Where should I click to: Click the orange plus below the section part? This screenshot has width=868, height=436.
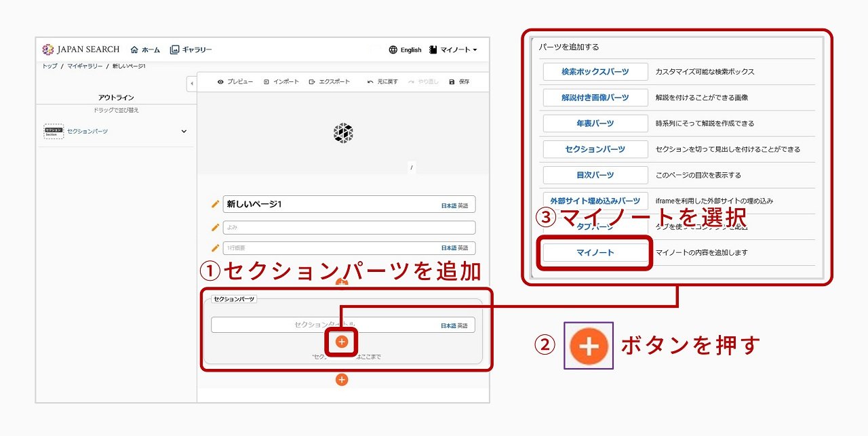(342, 380)
